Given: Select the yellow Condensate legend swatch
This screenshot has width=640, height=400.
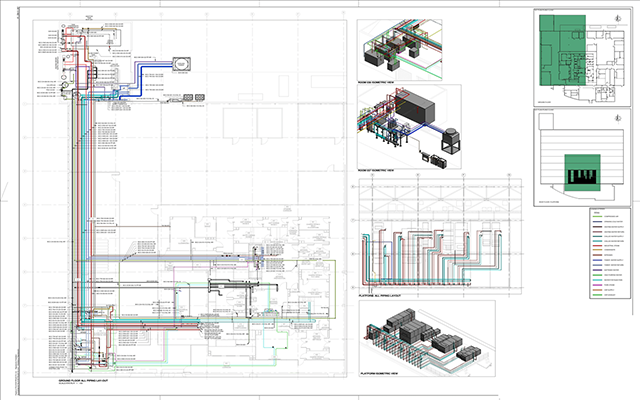Looking at the screenshot, I should (x=598, y=250).
